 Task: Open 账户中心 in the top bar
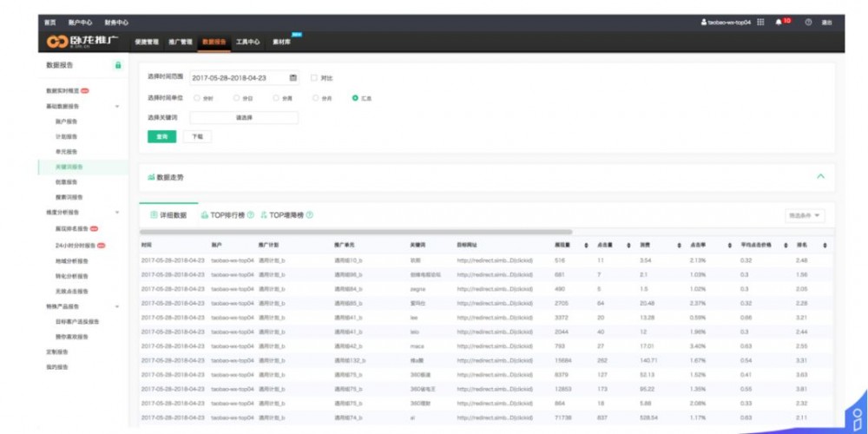pyautogui.click(x=80, y=23)
